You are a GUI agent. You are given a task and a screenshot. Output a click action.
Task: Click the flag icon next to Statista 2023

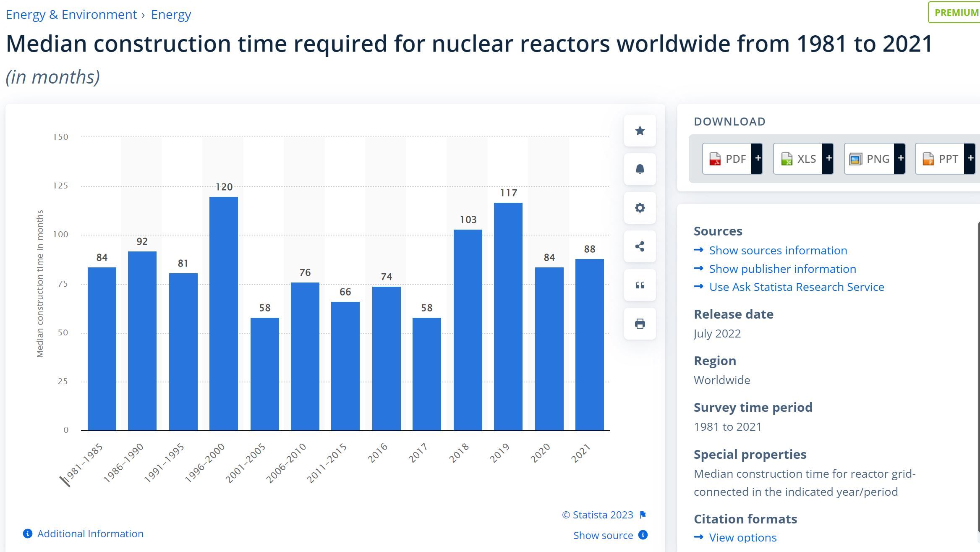pos(643,515)
